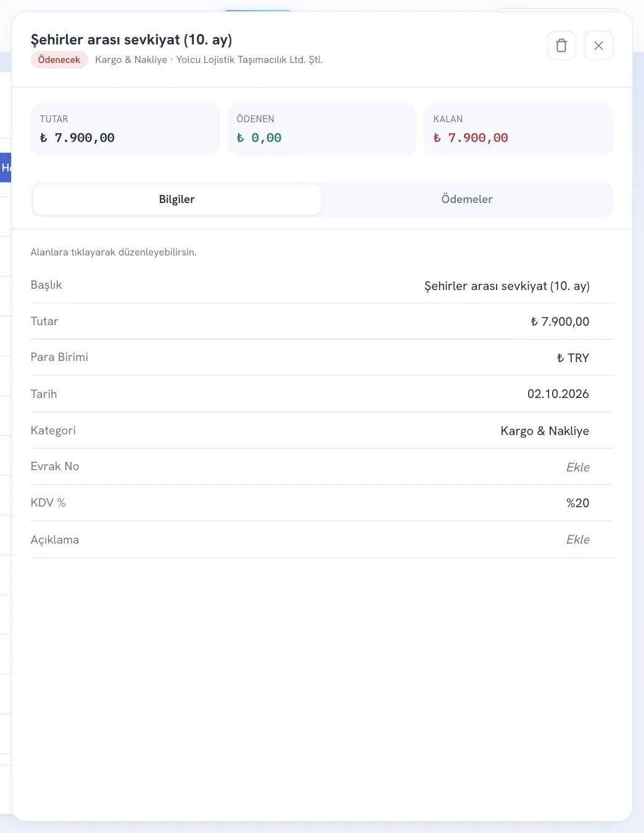
Task: Add an Açıklama via Ekle
Action: point(578,539)
